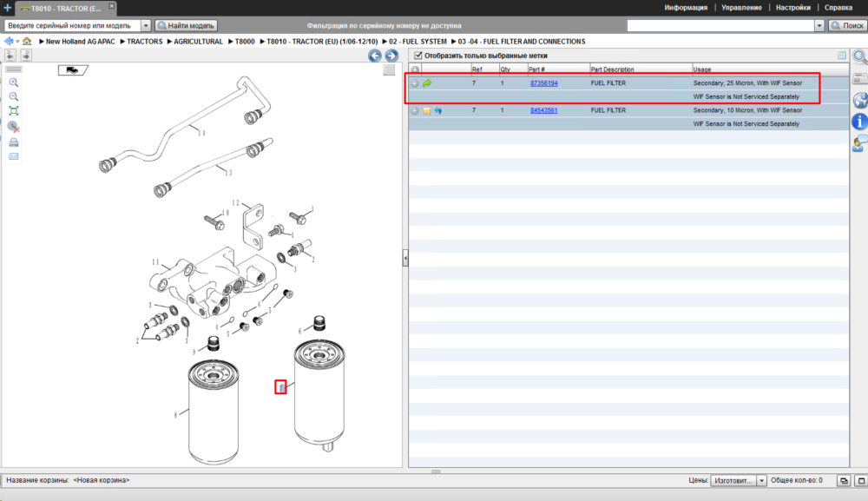Viewport: 868px width, 501px height.
Task: Add part 84543561 with its plus circle
Action: [x=415, y=111]
